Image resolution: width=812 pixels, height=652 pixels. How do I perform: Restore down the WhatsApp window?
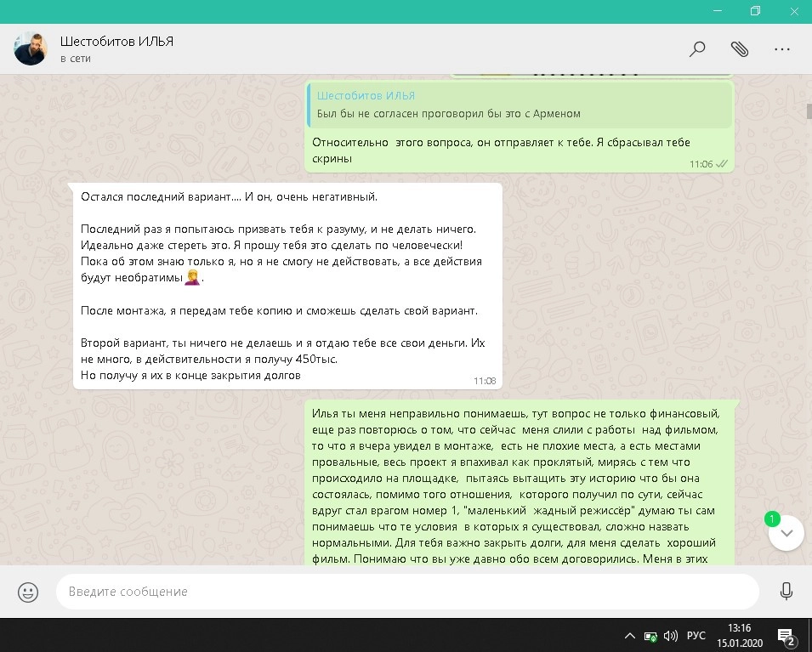point(755,11)
